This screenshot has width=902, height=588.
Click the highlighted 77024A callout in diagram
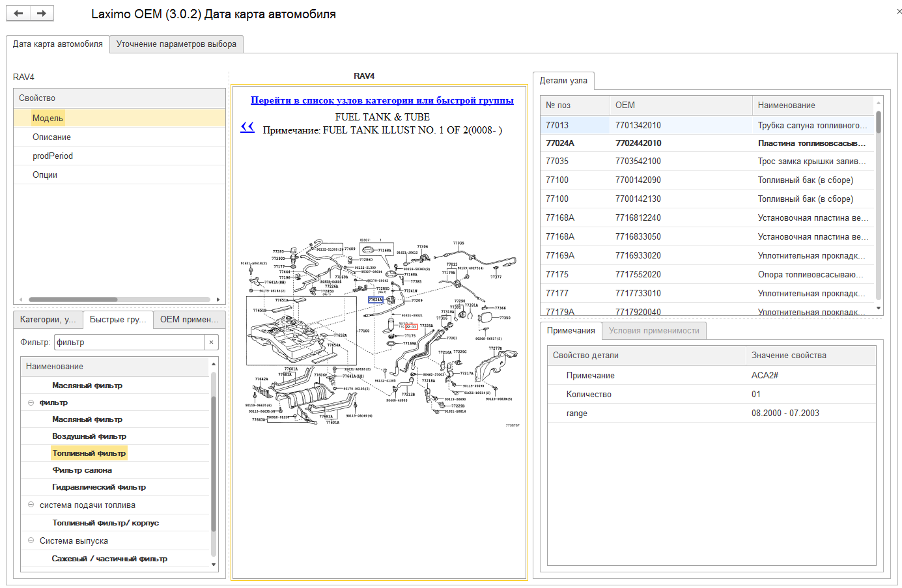(x=376, y=300)
